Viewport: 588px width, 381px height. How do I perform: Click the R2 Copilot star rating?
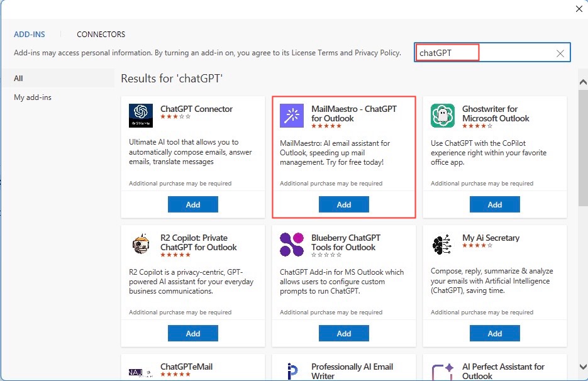(175, 255)
